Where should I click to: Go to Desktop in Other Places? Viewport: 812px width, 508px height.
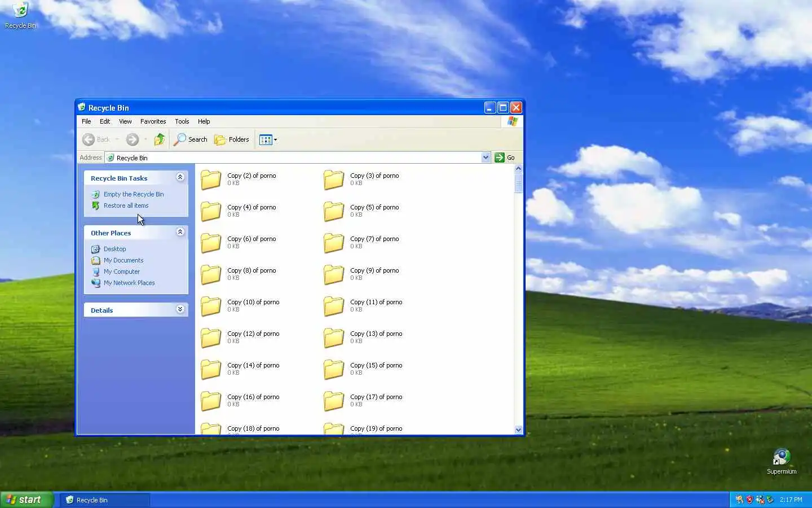pyautogui.click(x=114, y=249)
